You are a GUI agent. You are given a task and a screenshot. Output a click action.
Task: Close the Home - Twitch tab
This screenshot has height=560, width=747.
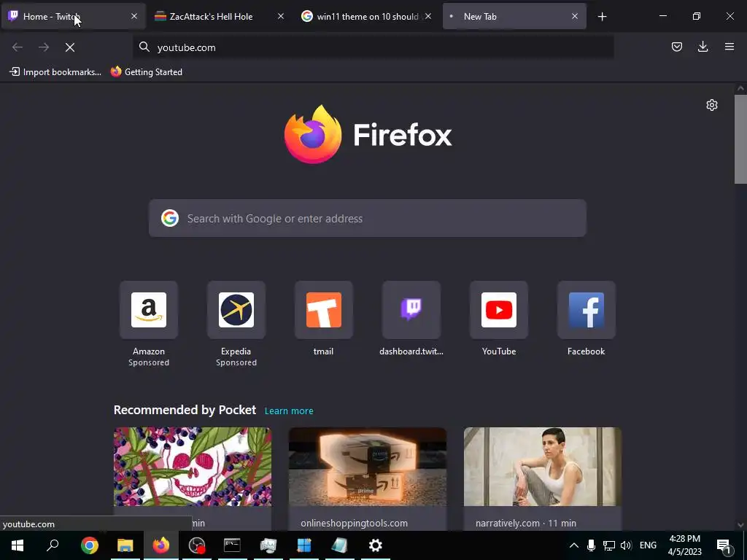pos(134,16)
